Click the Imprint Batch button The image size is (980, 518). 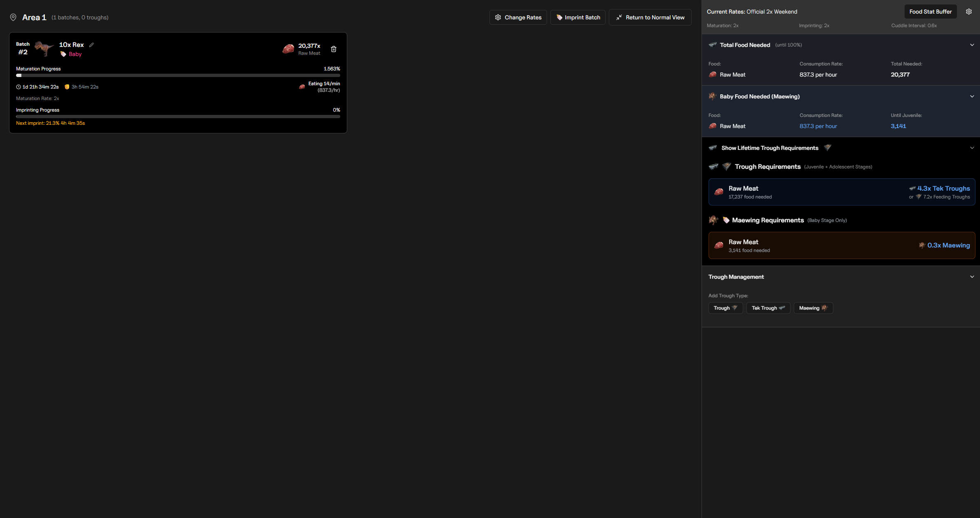pos(578,17)
